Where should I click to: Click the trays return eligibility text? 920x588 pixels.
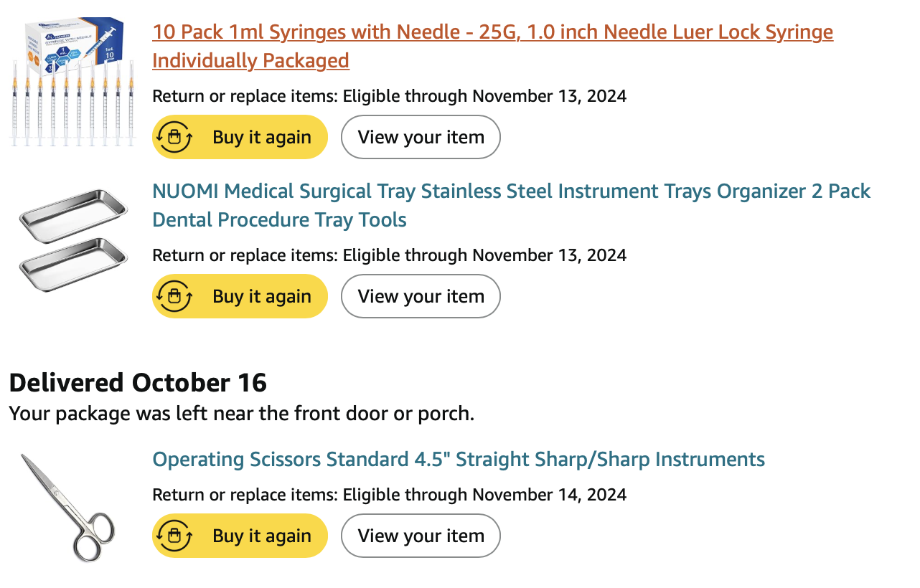coord(390,255)
